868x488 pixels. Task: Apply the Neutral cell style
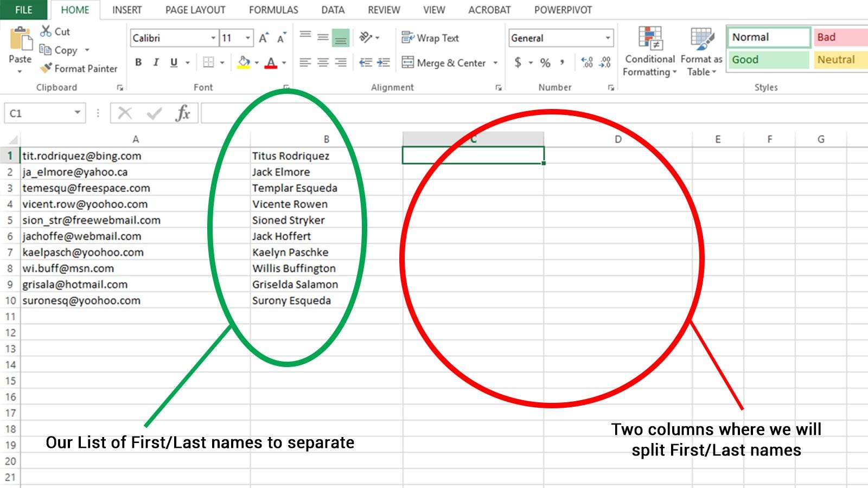tap(840, 60)
